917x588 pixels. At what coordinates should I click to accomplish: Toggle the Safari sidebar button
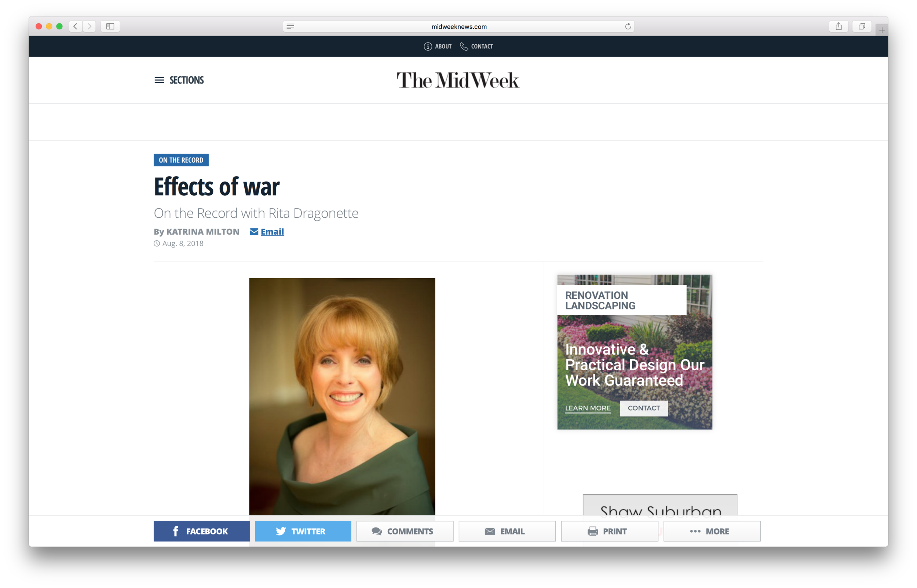click(x=110, y=26)
